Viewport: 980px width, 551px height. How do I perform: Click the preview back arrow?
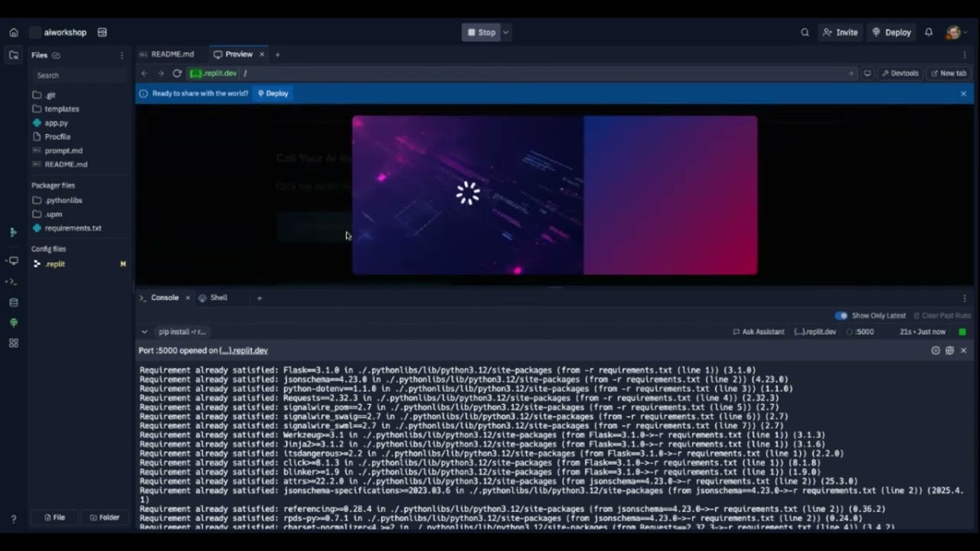(144, 73)
